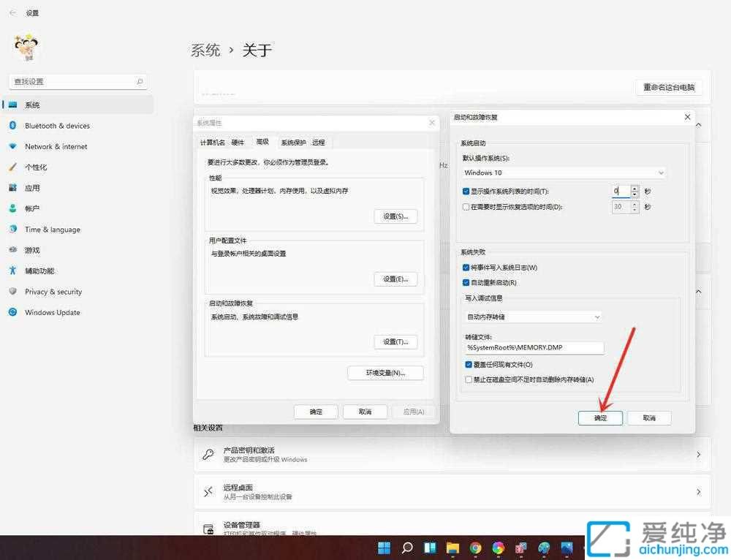The image size is (731, 560).
Task: Open the taskbar widgets/task view icon
Action: [x=430, y=548]
